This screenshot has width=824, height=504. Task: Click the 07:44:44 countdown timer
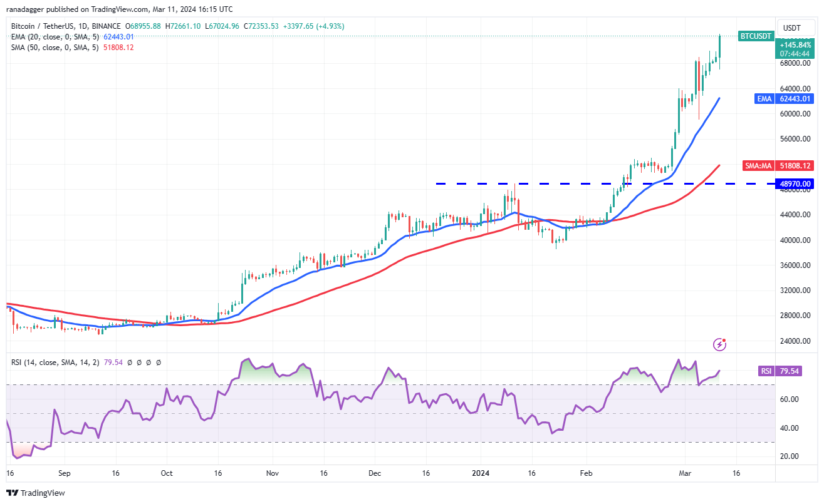[795, 54]
